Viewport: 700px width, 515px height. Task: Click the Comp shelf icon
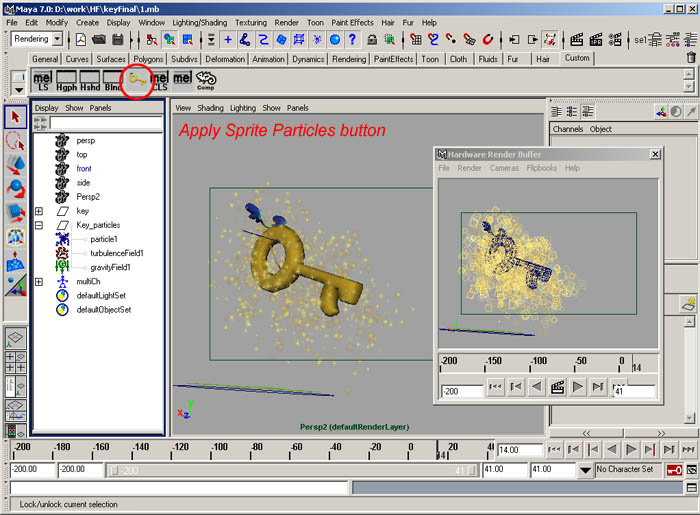point(206,79)
